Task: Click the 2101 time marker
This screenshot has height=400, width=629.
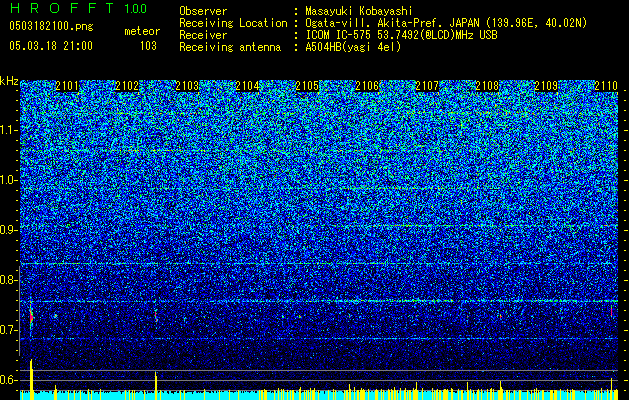Action: tap(67, 86)
